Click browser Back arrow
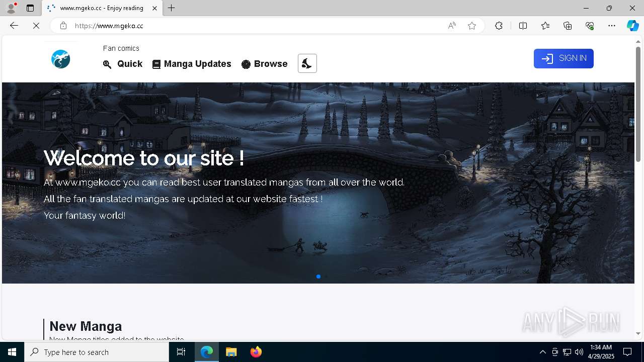 pyautogui.click(x=14, y=26)
